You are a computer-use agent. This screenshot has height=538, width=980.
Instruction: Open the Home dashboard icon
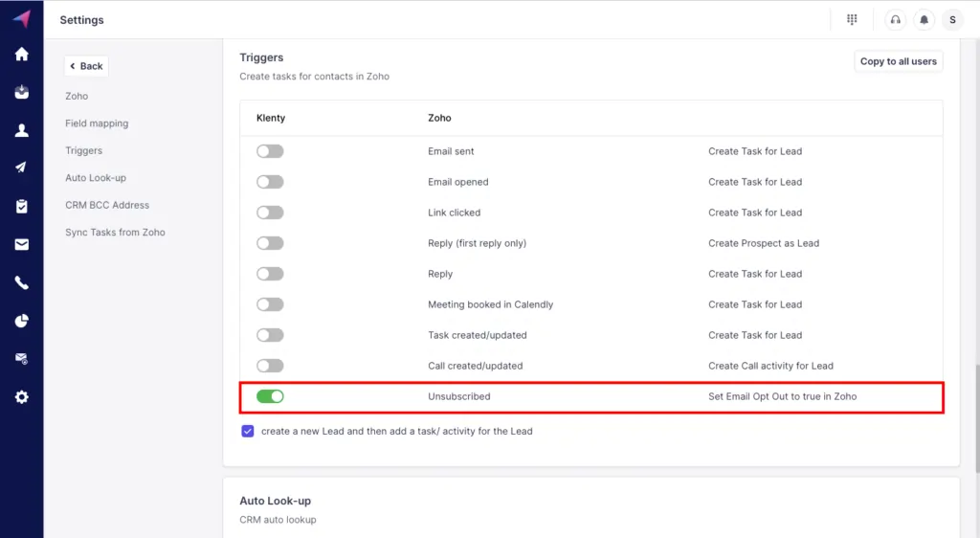point(22,55)
